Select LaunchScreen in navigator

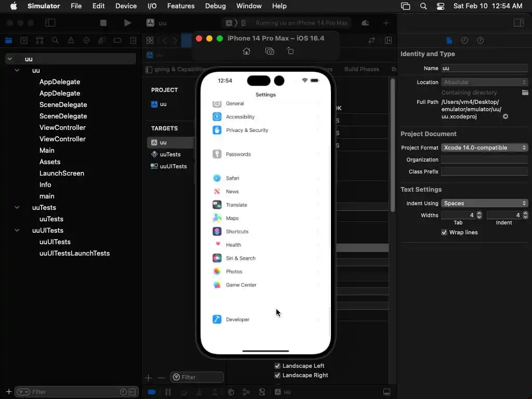coord(62,173)
